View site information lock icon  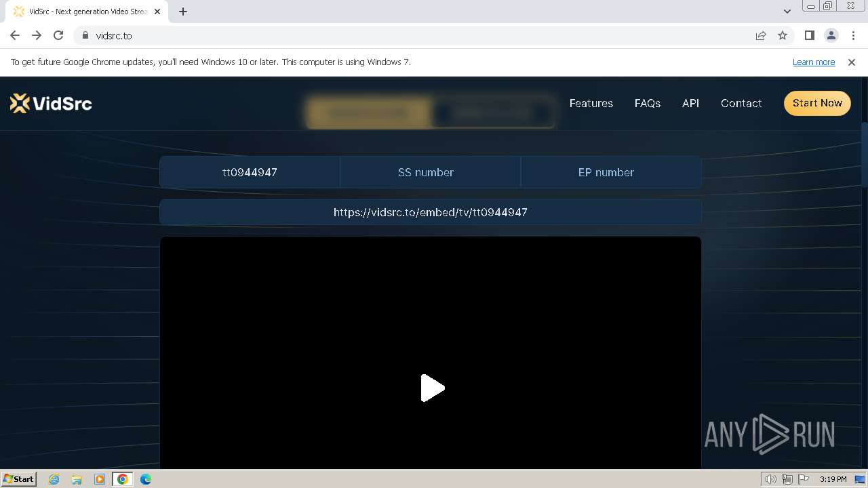tap(85, 35)
